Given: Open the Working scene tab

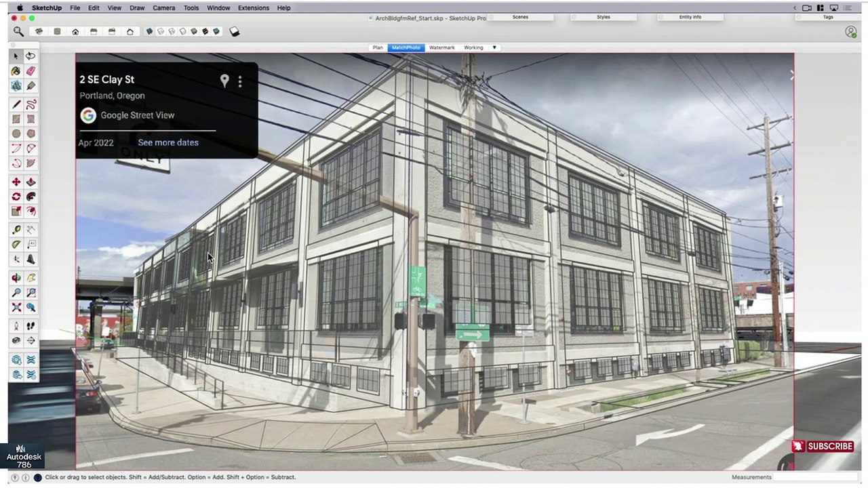Looking at the screenshot, I should 473,47.
